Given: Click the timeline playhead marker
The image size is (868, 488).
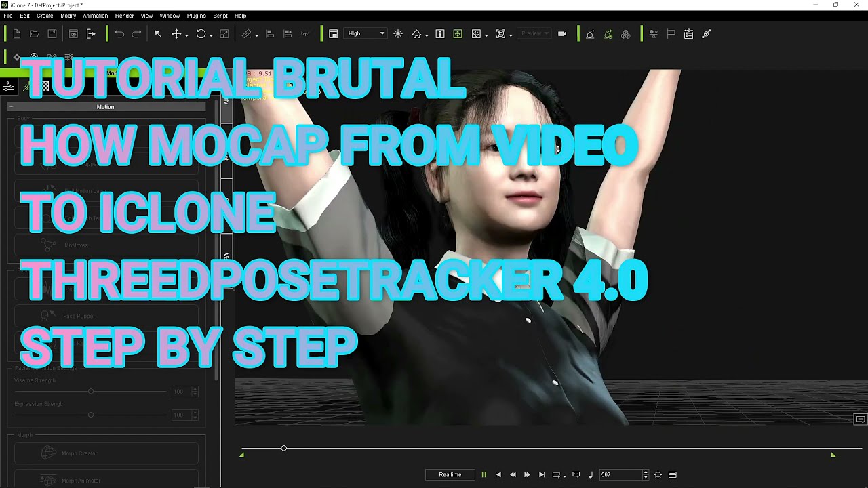Looking at the screenshot, I should click(x=284, y=448).
